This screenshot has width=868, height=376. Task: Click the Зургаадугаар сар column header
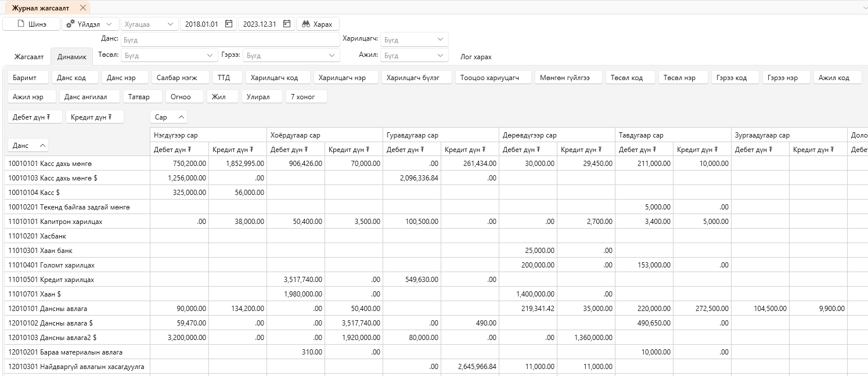coord(789,135)
